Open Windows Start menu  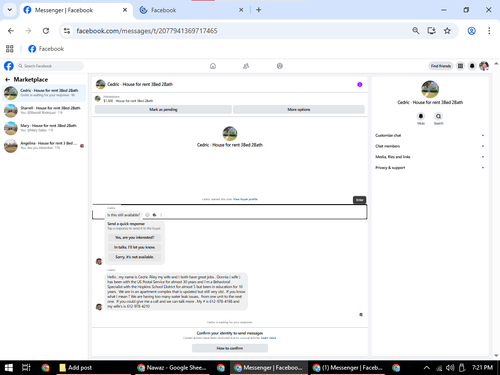(x=9, y=368)
